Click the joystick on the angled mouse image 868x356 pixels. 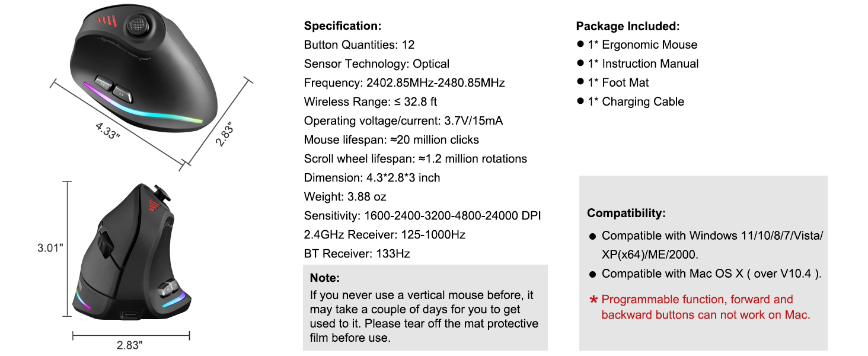(x=137, y=26)
